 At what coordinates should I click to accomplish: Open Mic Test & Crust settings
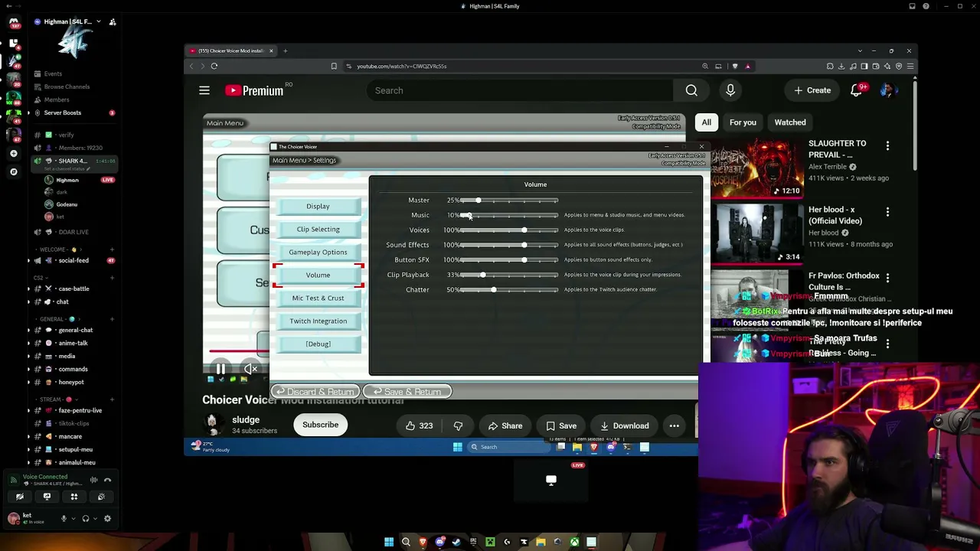pos(318,298)
